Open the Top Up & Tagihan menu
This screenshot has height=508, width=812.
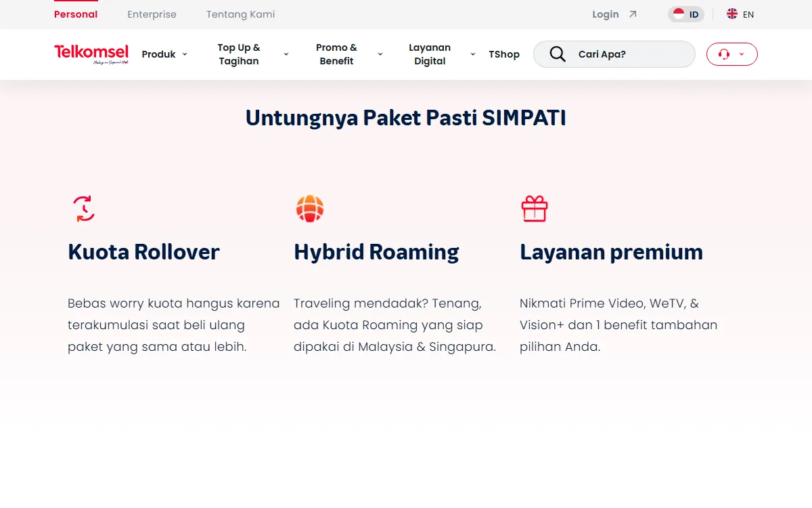(x=239, y=54)
